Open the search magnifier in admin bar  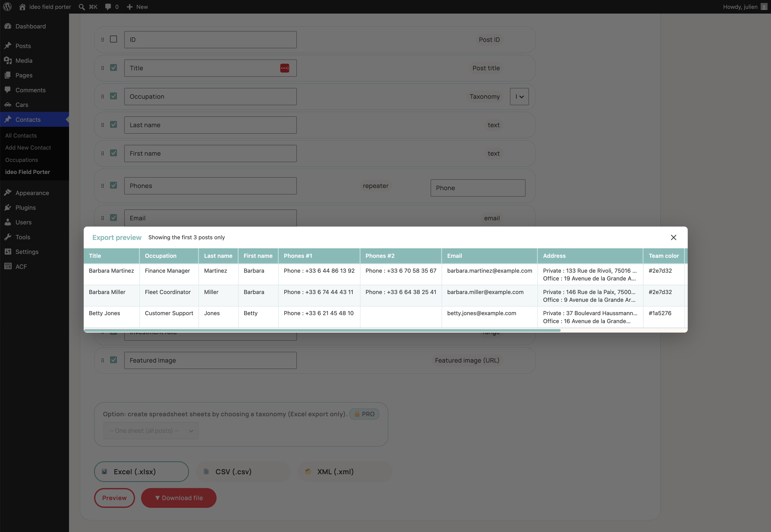click(82, 7)
